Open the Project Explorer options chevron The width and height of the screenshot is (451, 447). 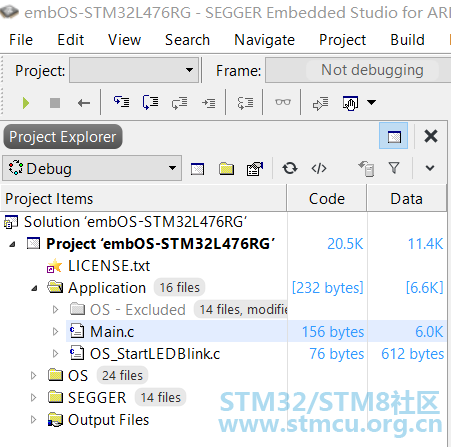tap(430, 168)
